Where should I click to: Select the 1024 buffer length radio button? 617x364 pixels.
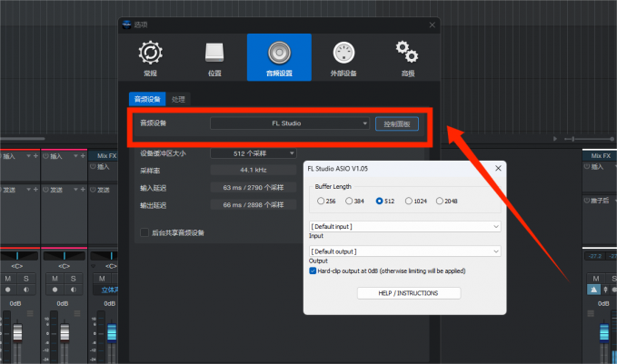[x=409, y=201]
